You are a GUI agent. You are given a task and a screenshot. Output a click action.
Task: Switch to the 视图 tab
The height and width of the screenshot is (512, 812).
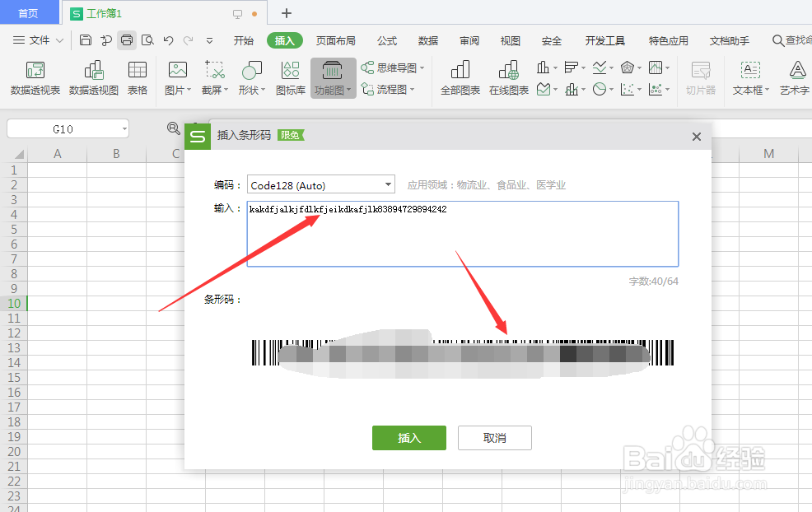coord(510,41)
